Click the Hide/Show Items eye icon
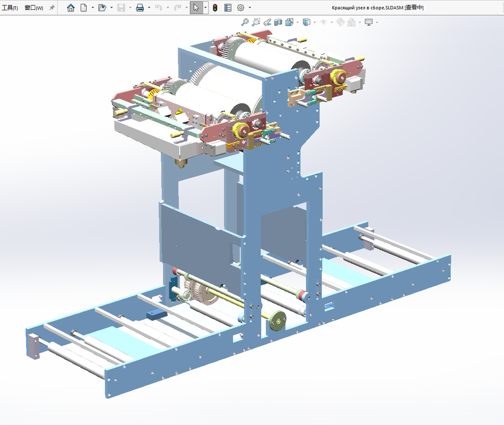This screenshot has height=425, width=504. point(324,22)
